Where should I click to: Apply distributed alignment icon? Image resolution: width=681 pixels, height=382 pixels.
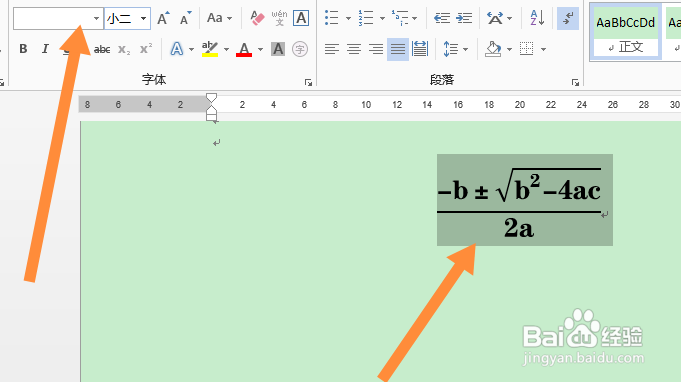[420, 49]
